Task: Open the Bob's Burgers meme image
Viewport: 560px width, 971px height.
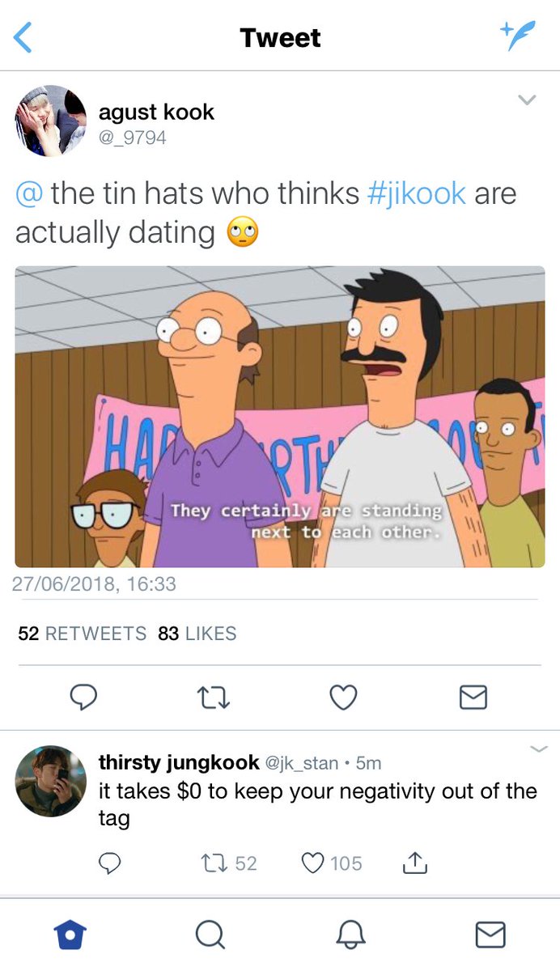Action: click(280, 417)
